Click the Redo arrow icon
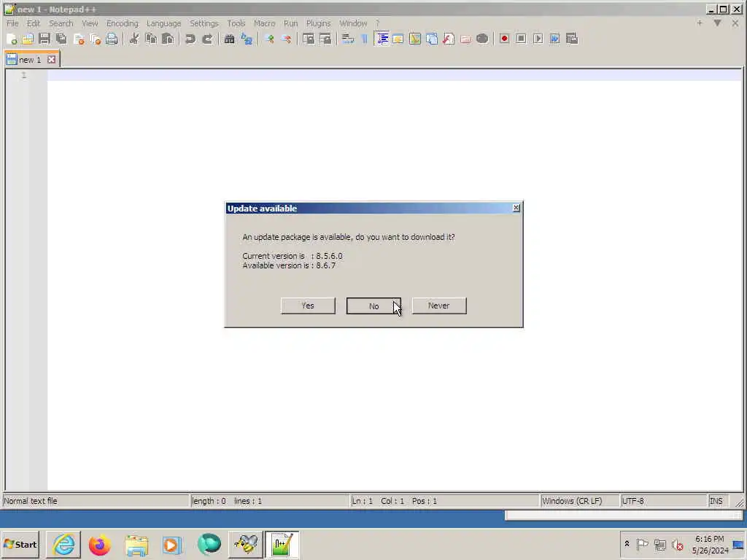This screenshot has width=747, height=560. click(x=206, y=39)
